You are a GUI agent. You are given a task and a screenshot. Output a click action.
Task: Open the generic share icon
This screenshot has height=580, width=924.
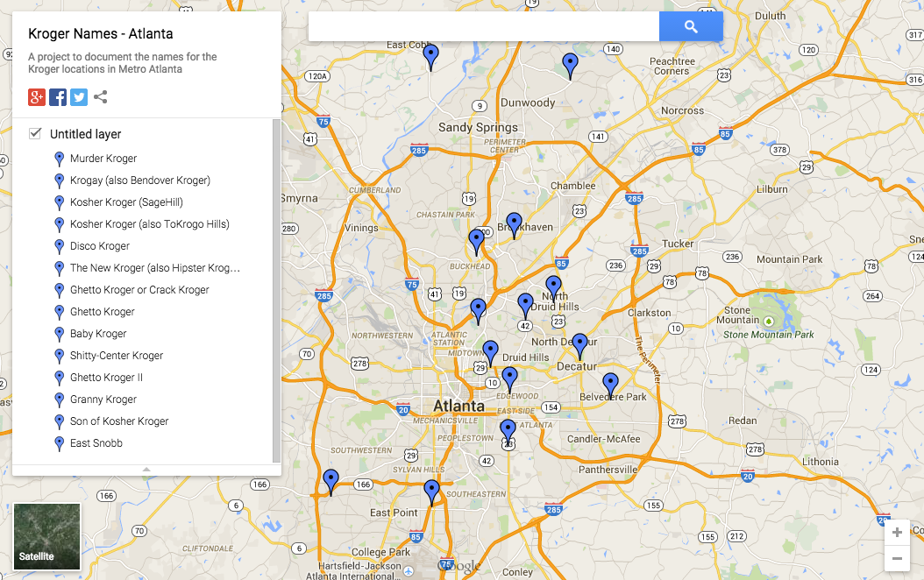101,97
